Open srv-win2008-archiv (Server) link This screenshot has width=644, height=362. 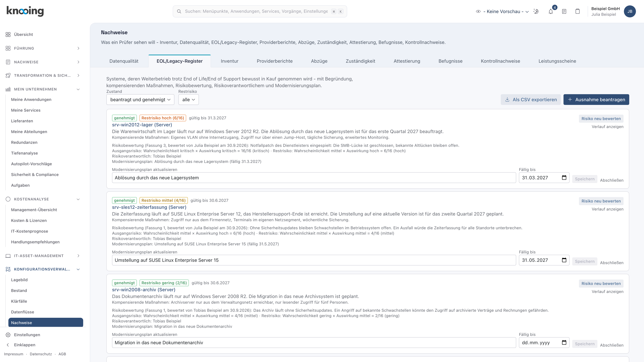coord(144,290)
